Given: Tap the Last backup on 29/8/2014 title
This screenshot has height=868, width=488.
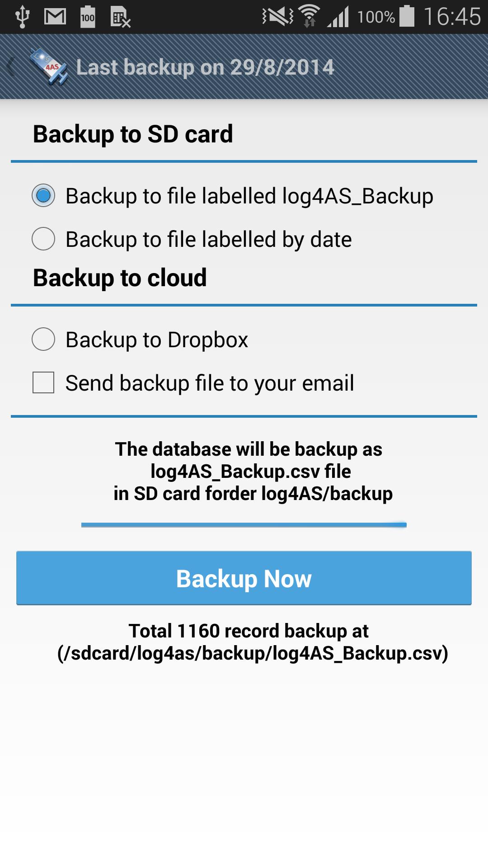Looking at the screenshot, I should click(x=205, y=67).
